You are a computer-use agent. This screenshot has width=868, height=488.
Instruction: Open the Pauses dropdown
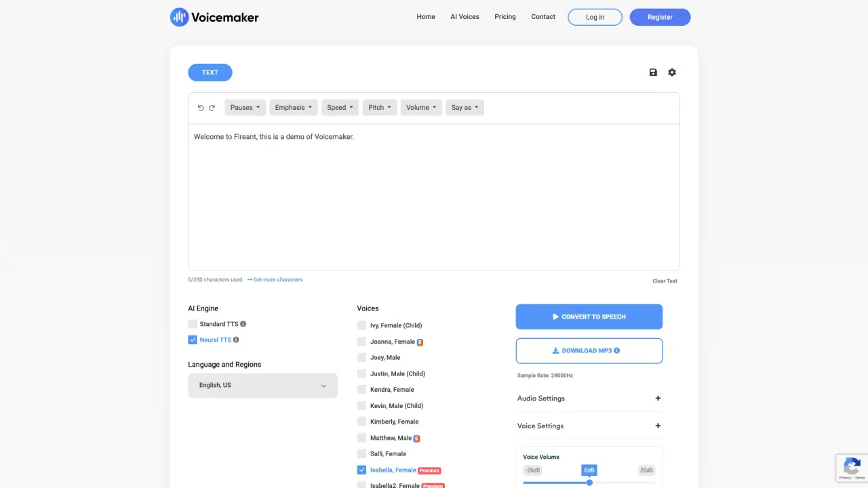pos(245,108)
